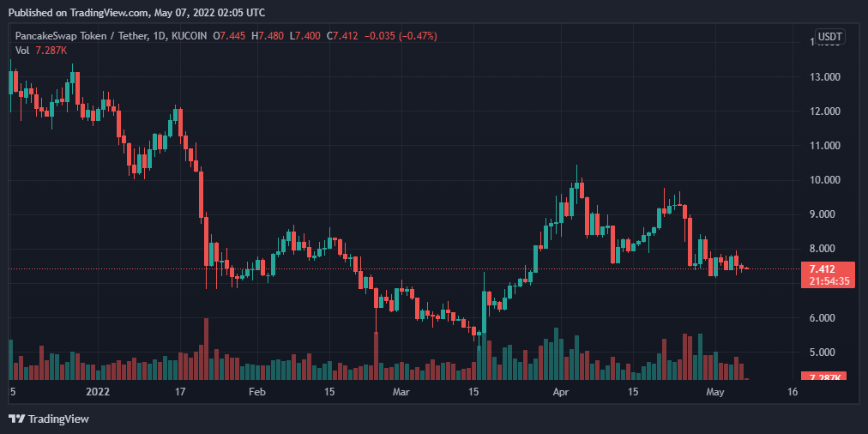Select the 2022 label on time axis
The width and height of the screenshot is (868, 434).
pyautogui.click(x=99, y=392)
